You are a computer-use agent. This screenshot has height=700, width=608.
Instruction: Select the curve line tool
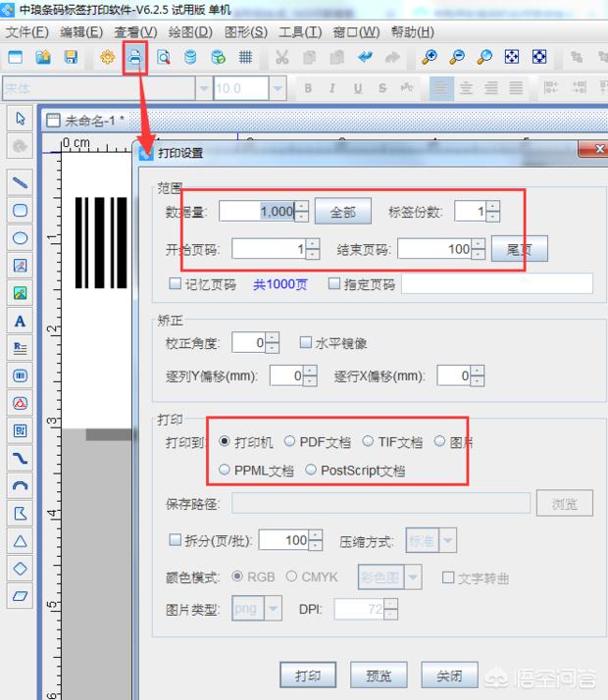pos(20,459)
